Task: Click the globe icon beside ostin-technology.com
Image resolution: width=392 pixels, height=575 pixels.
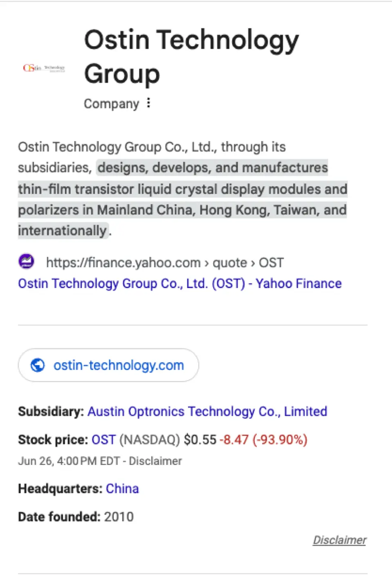Action: 38,365
